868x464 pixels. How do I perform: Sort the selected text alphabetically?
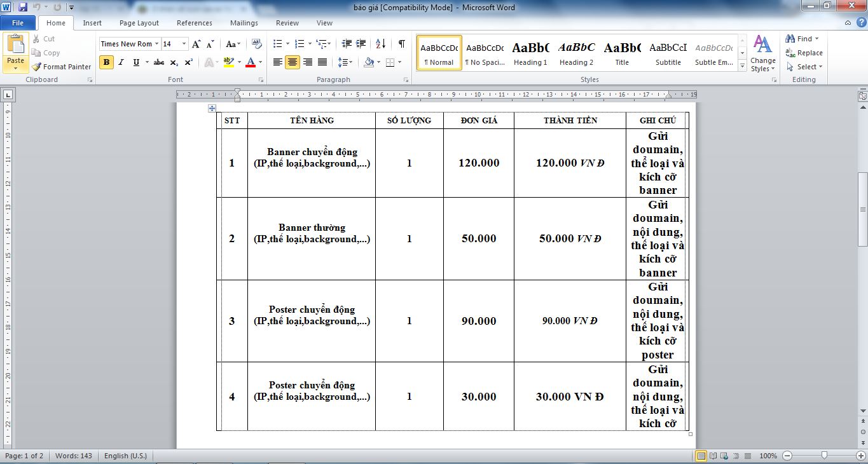(x=380, y=44)
